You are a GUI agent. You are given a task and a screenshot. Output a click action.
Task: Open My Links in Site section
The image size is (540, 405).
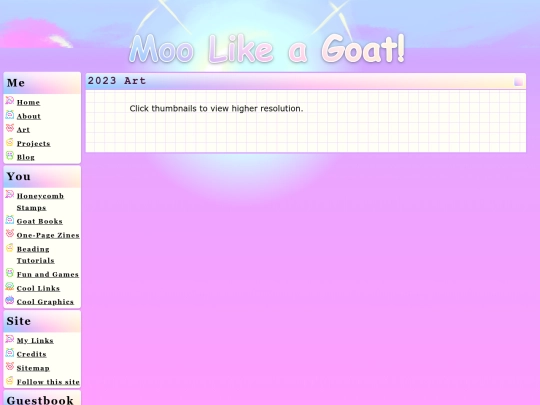pos(35,341)
